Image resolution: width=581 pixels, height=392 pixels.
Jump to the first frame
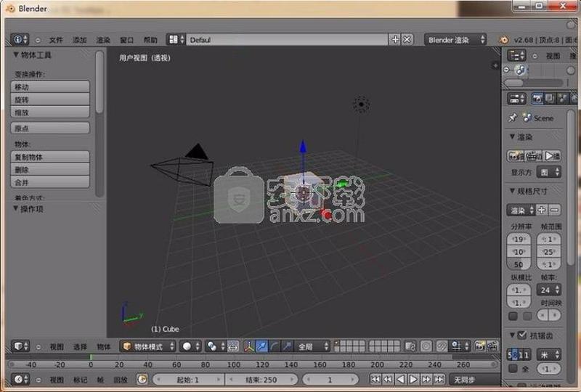[375, 379]
